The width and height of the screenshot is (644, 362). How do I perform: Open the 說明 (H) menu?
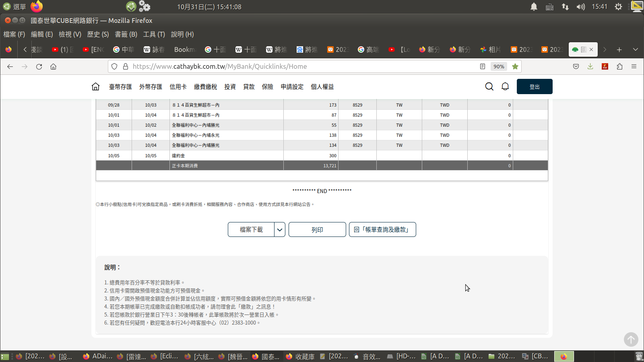tap(182, 34)
